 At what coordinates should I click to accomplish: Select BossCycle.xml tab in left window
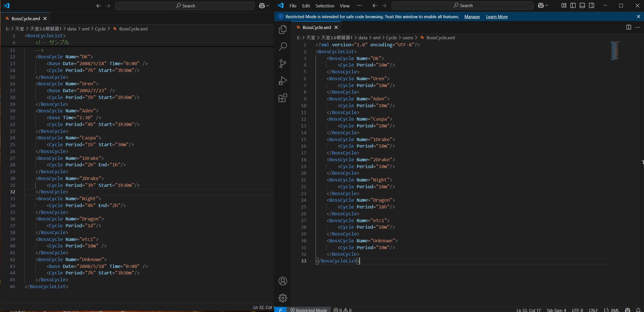pyautogui.click(x=26, y=18)
